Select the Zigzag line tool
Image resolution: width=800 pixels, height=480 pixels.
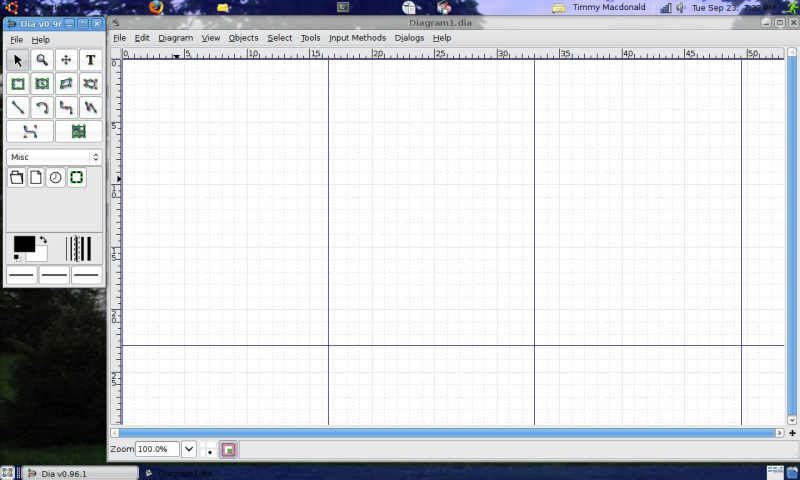point(66,107)
